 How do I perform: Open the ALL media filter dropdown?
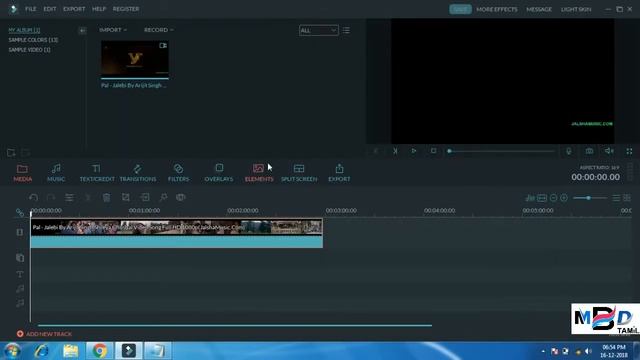[318, 30]
